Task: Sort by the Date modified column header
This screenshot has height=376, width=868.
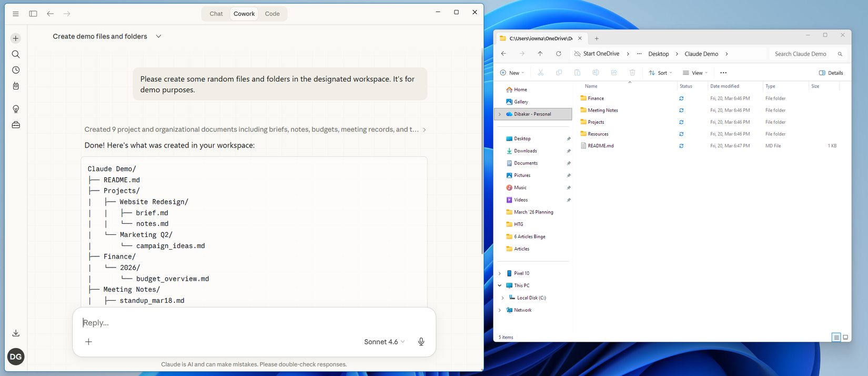Action: click(x=724, y=86)
